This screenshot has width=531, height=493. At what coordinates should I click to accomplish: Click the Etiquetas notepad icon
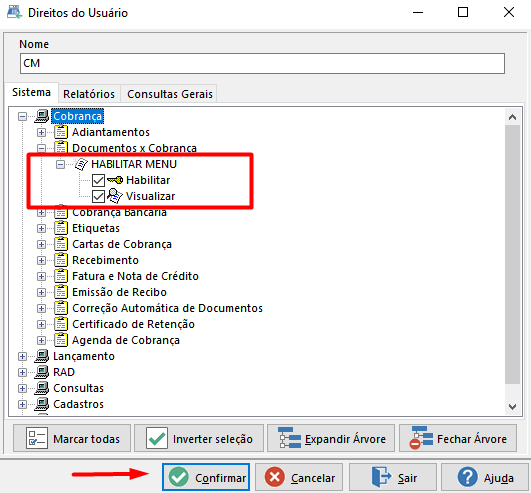coord(61,228)
